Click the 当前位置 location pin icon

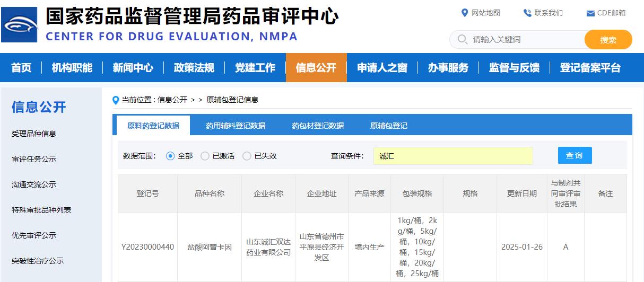[116, 100]
